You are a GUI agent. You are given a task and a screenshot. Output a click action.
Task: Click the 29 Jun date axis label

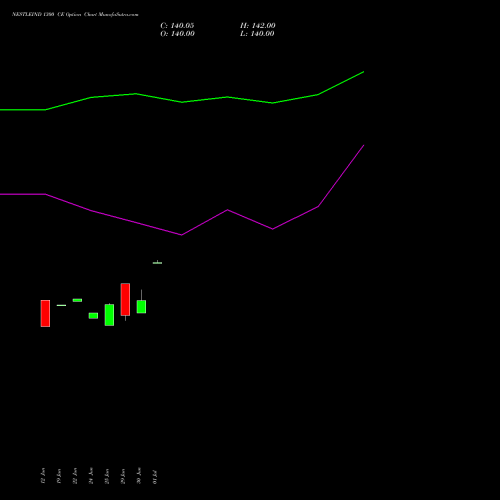point(123,476)
